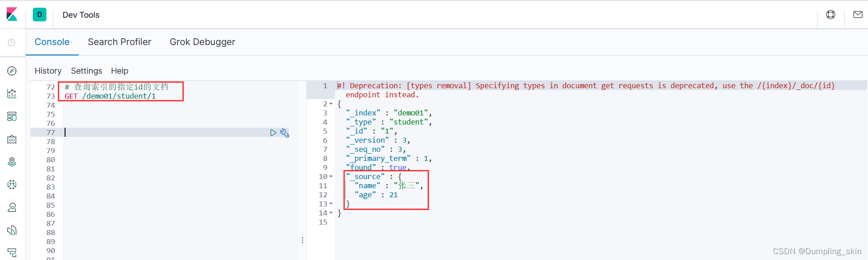Click the Chinese comment on line 72

116,87
